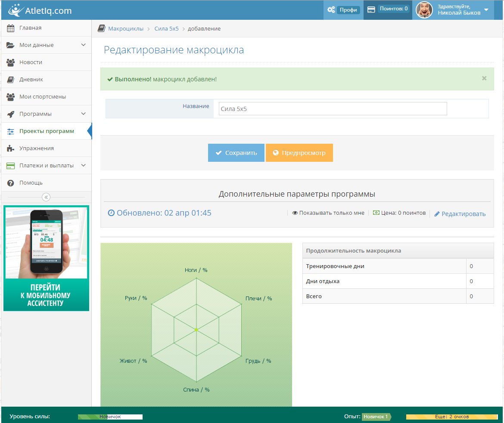Open Главная in the sidebar
This screenshot has height=423, width=504.
coord(46,28)
